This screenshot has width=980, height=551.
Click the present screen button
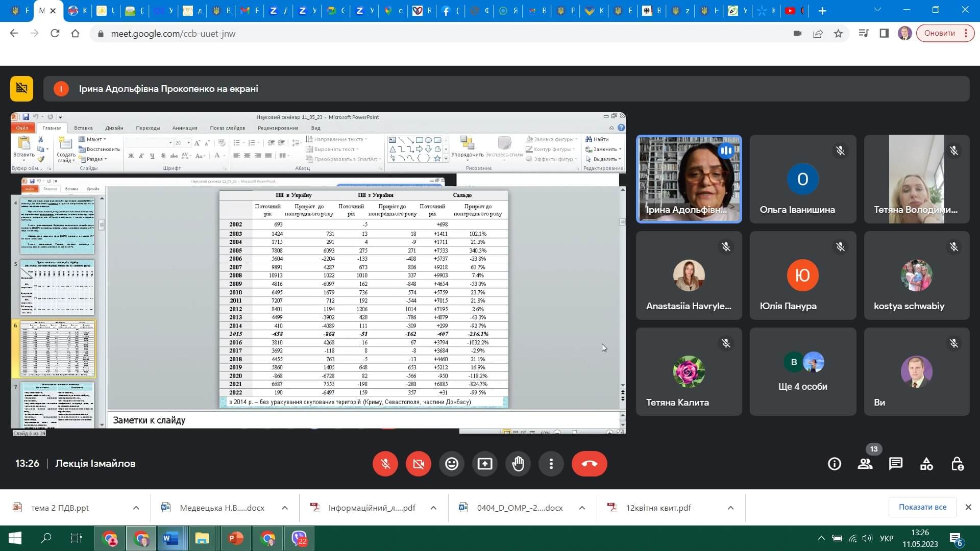[484, 464]
